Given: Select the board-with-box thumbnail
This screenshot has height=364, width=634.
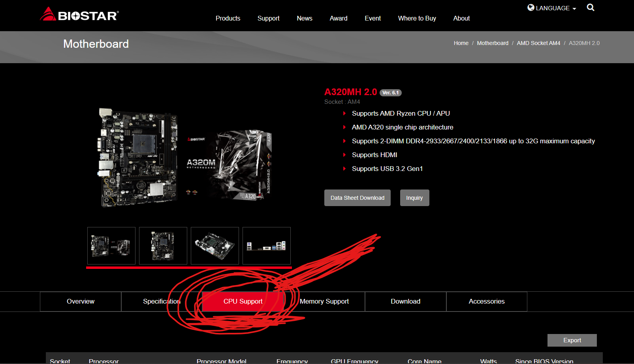Looking at the screenshot, I should 111,246.
